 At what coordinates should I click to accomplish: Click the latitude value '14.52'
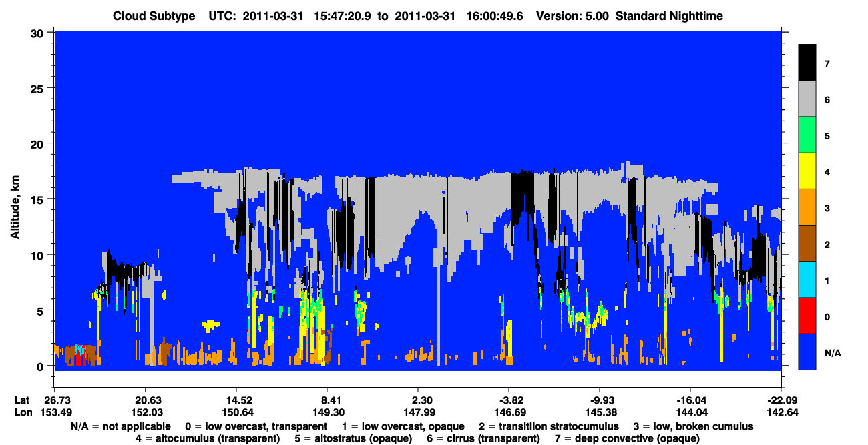pyautogui.click(x=236, y=400)
